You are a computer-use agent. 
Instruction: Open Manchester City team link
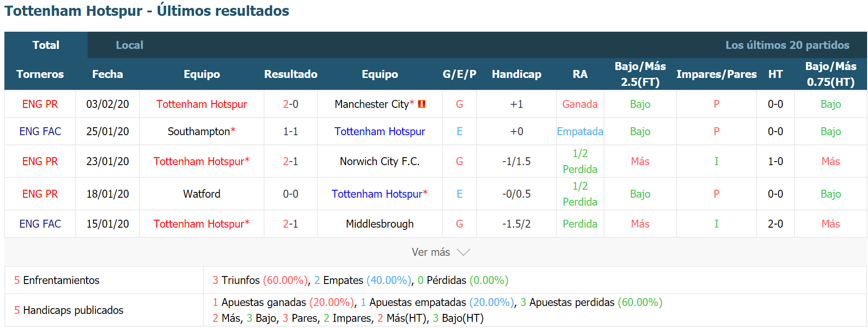[372, 104]
